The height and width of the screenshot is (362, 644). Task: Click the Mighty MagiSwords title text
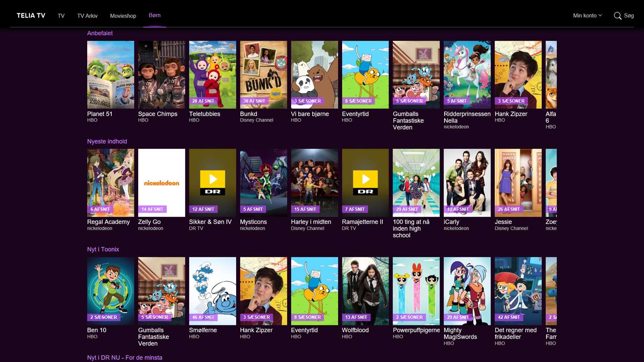click(461, 334)
